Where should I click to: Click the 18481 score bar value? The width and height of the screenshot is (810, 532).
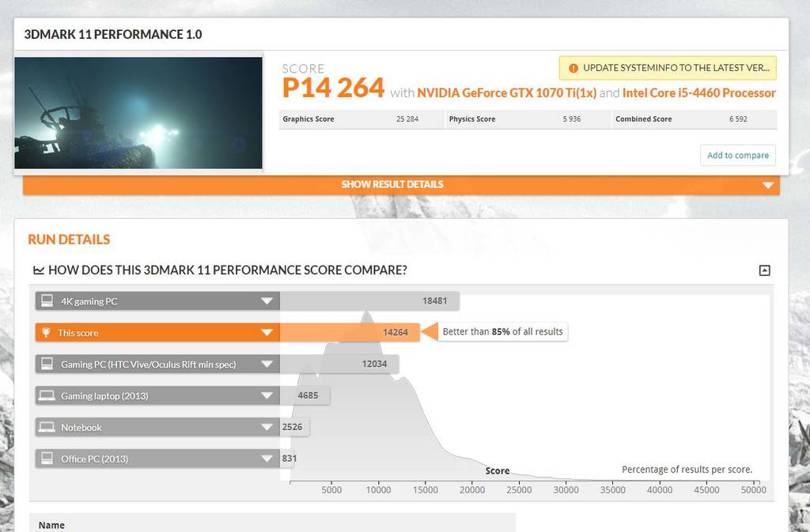tap(434, 301)
